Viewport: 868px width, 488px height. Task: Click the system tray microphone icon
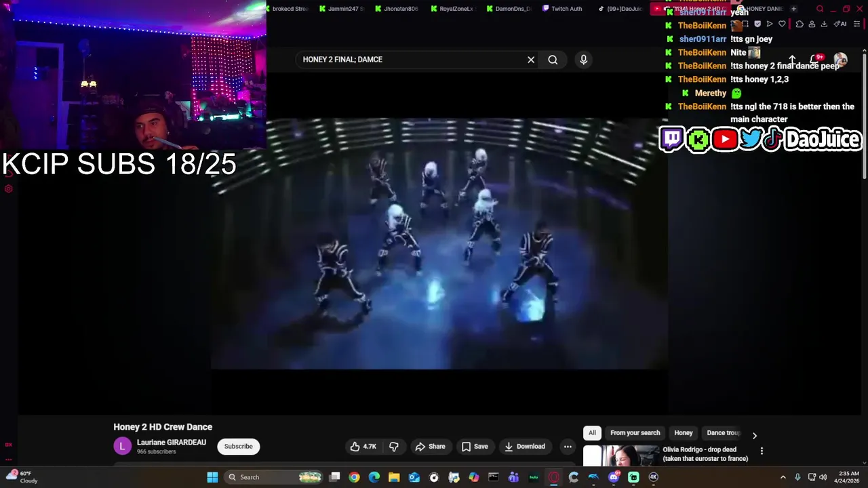[797, 477]
